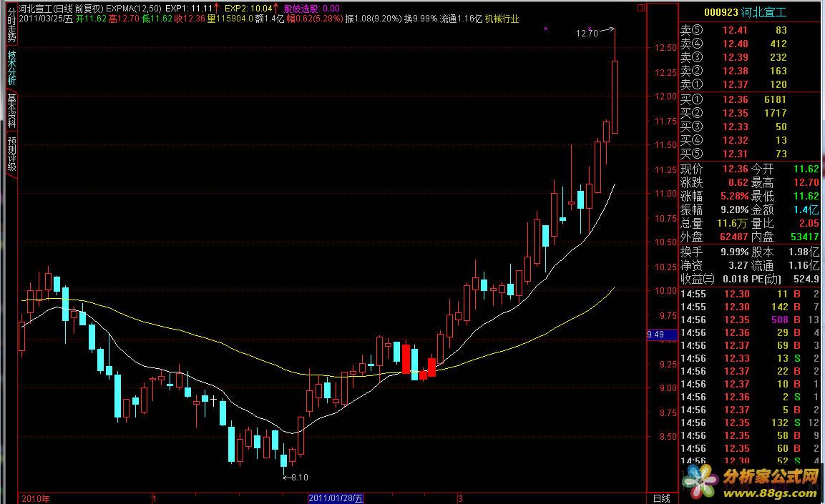Select the 预测评级 sidebar tab
825x504 pixels.
11,154
